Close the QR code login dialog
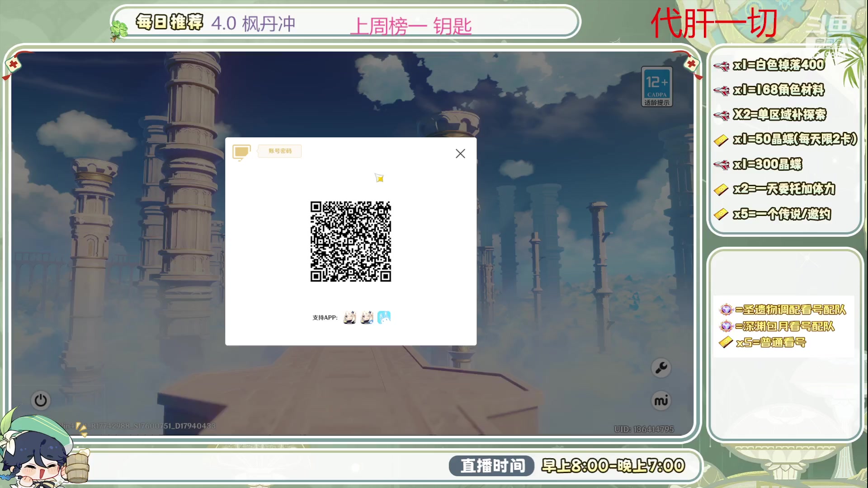Viewport: 868px width, 488px height. click(460, 154)
